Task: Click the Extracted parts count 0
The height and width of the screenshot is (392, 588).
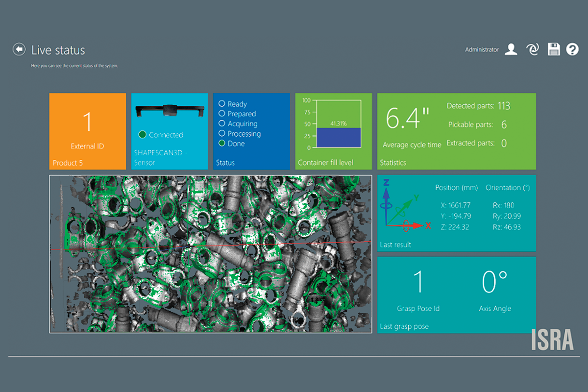Action: (x=504, y=143)
